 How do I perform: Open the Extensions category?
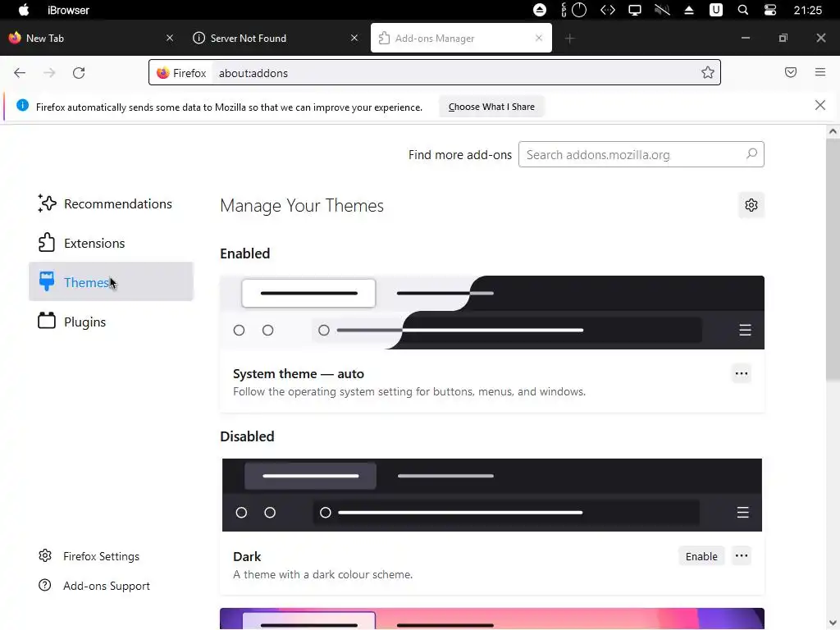(x=111, y=243)
